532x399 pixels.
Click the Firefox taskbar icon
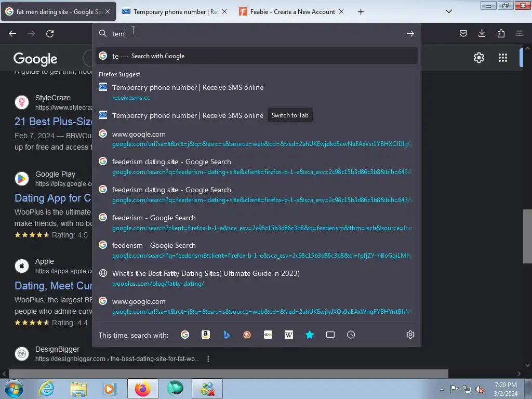point(143,389)
